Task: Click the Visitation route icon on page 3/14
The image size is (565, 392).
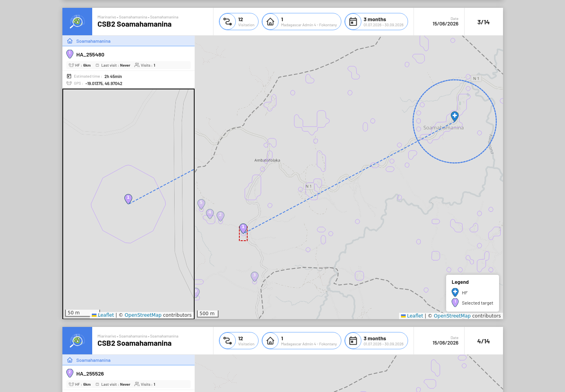Action: (228, 22)
